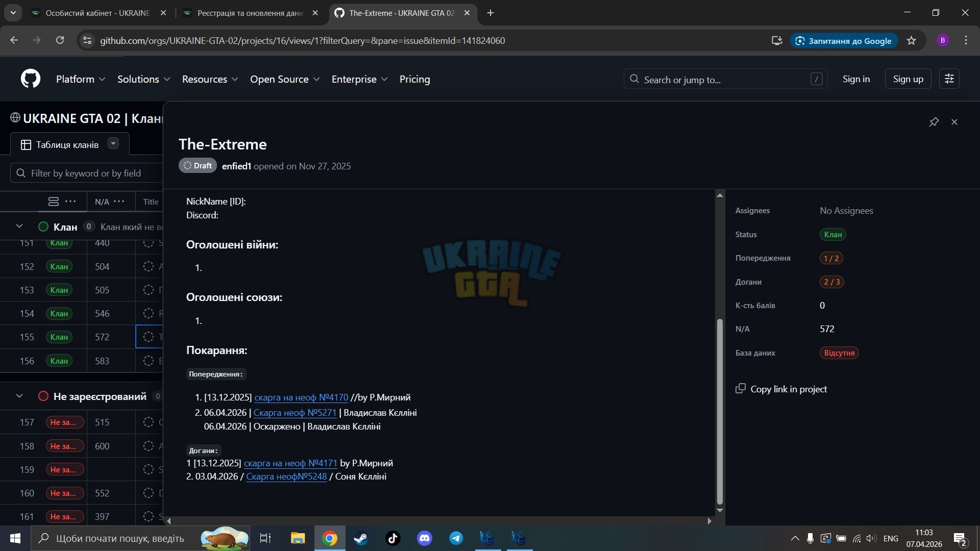The height and width of the screenshot is (551, 980).
Task: Open the enfied1 author profile
Action: pyautogui.click(x=236, y=166)
